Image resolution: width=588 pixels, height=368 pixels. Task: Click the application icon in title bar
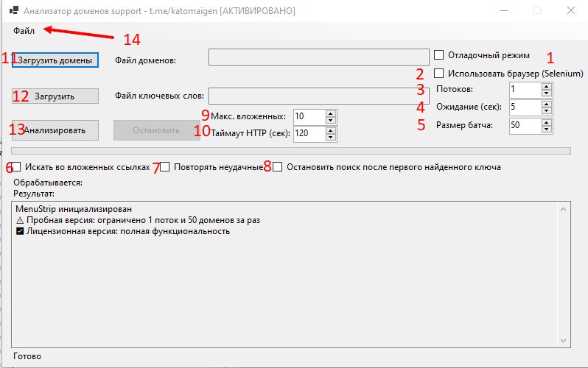(x=13, y=12)
